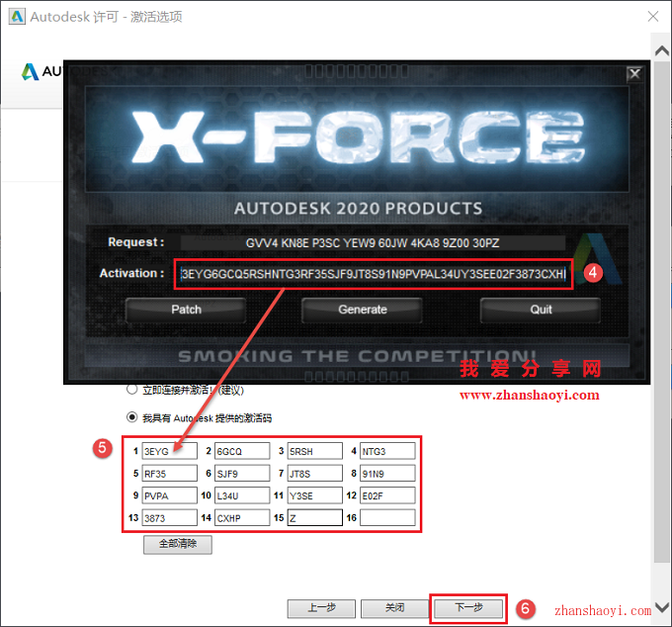The width and height of the screenshot is (672, 627).
Task: Select the 立即连接并激活 radio option
Action: [132, 390]
